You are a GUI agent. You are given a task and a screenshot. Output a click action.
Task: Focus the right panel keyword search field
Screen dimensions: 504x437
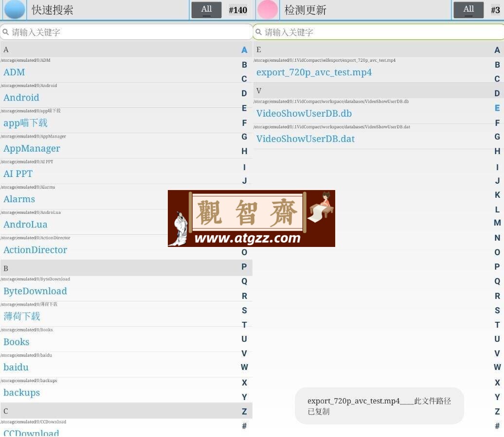[x=378, y=32]
